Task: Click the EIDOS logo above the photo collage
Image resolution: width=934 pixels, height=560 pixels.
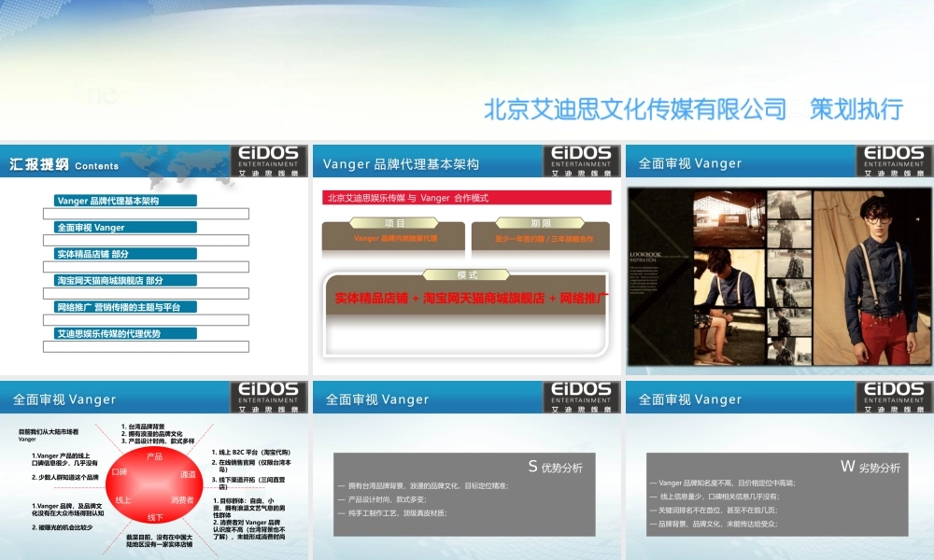Action: pos(894,161)
